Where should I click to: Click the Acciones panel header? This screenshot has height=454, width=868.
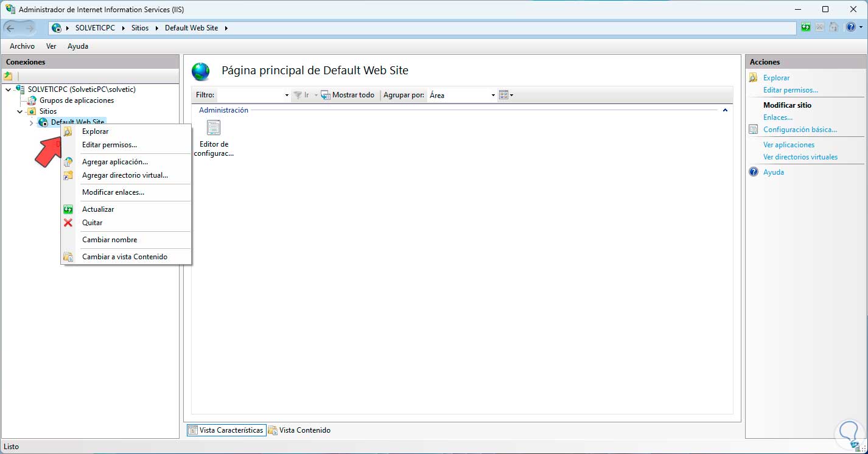click(x=805, y=62)
